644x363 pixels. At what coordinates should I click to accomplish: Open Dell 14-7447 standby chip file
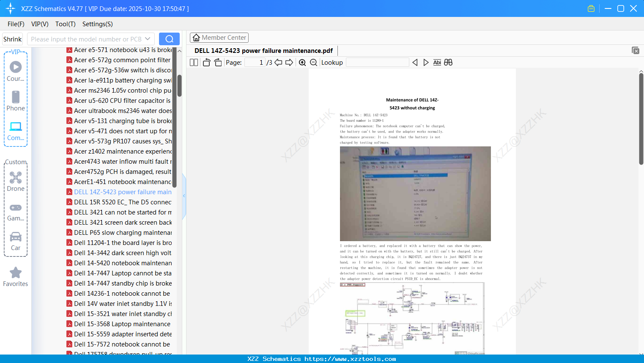119,283
